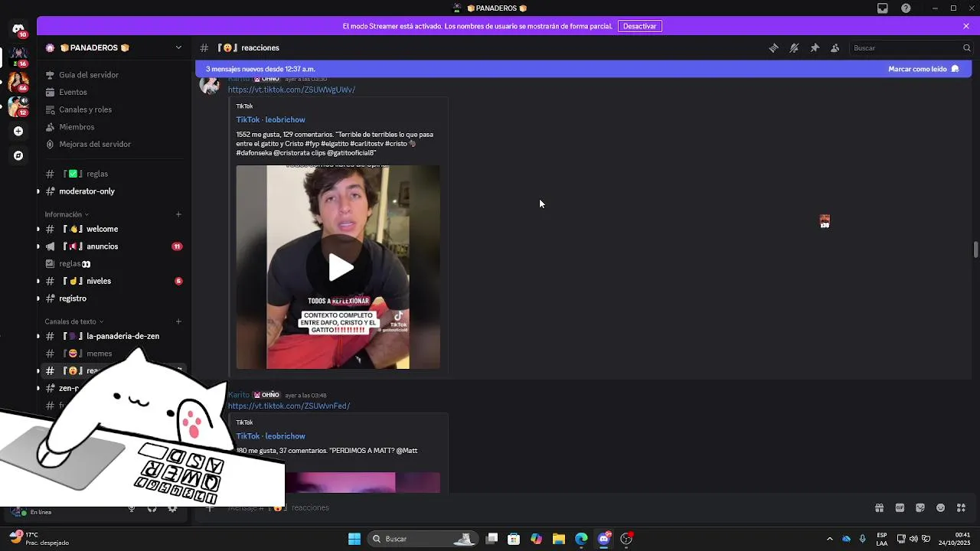
Task: Open Microsoft Store from the taskbar
Action: click(x=514, y=539)
